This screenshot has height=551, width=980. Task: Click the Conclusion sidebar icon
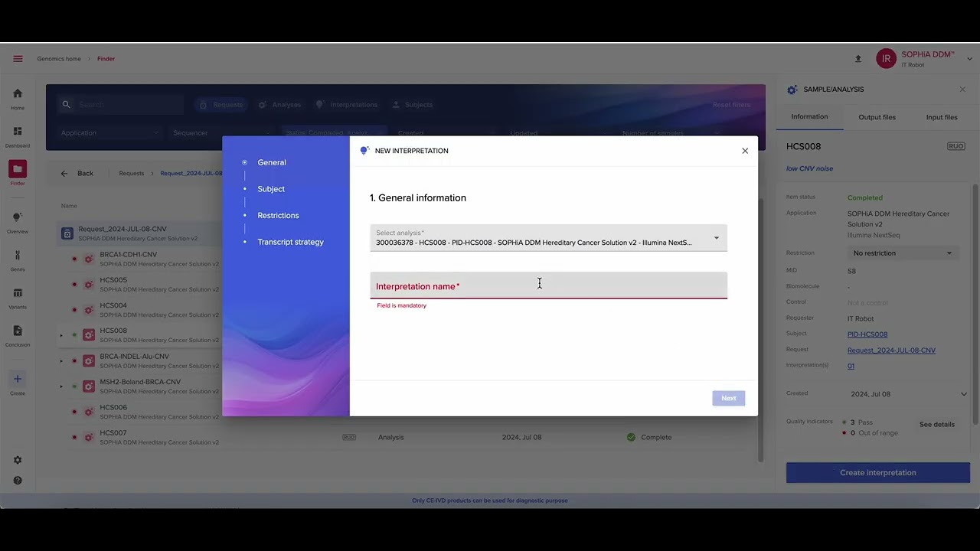[18, 331]
